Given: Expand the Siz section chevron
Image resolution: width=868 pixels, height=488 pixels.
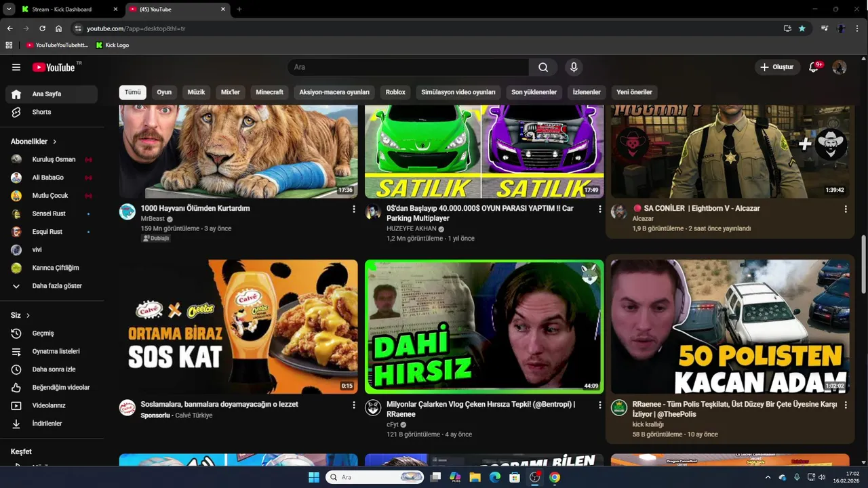Looking at the screenshot, I should coord(28,316).
